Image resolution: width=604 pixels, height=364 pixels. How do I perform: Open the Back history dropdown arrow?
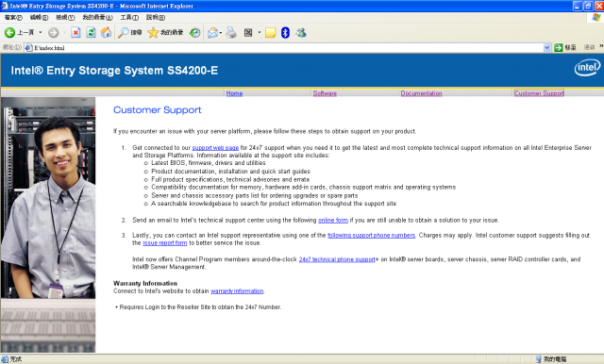[41, 33]
